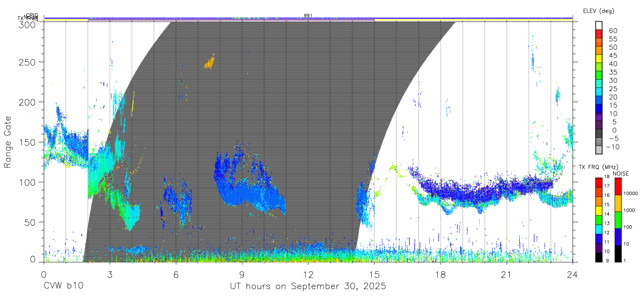Image resolution: width=644 pixels, height=297 pixels.
Task: Click the cyan TX FRQ swatch between 12 and 13
Action: pos(599,229)
